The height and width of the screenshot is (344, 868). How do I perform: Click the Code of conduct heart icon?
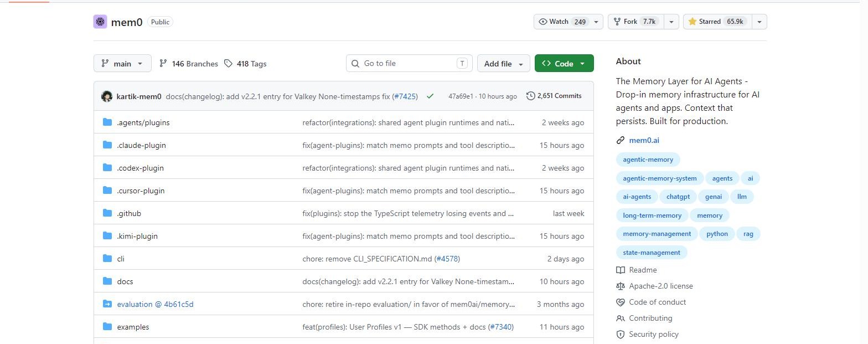click(621, 302)
